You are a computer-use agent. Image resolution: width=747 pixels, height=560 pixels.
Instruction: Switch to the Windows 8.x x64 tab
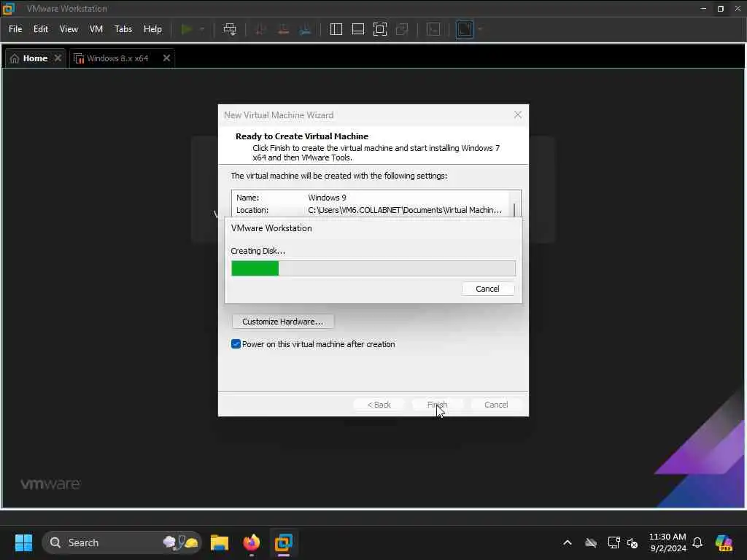pos(117,58)
